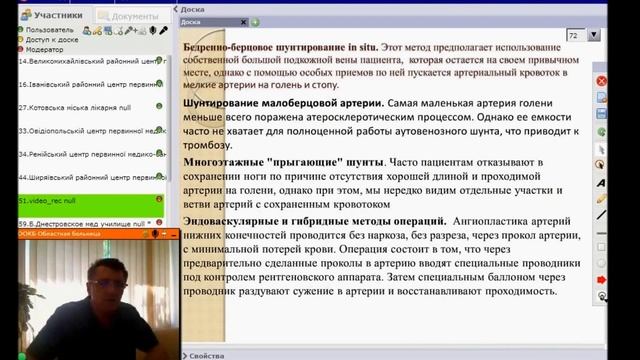640x360 pixels.
Task: Select the horizontal line tool
Action: (601, 233)
